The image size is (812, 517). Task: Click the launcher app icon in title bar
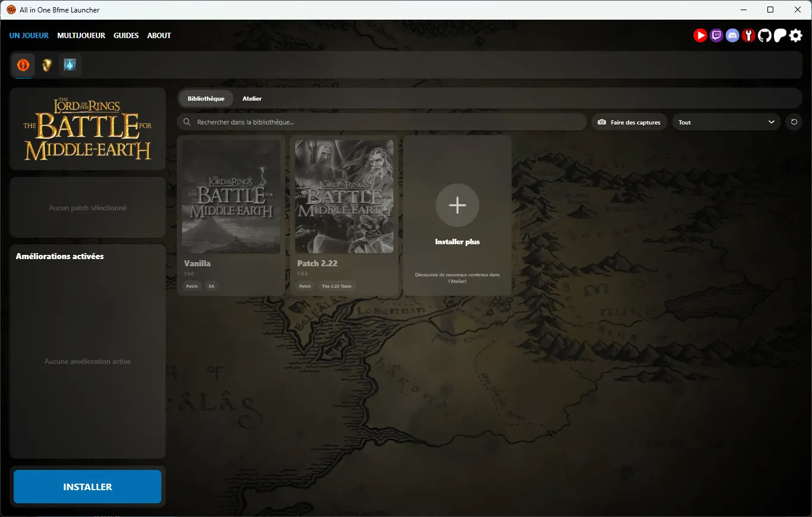tap(11, 10)
